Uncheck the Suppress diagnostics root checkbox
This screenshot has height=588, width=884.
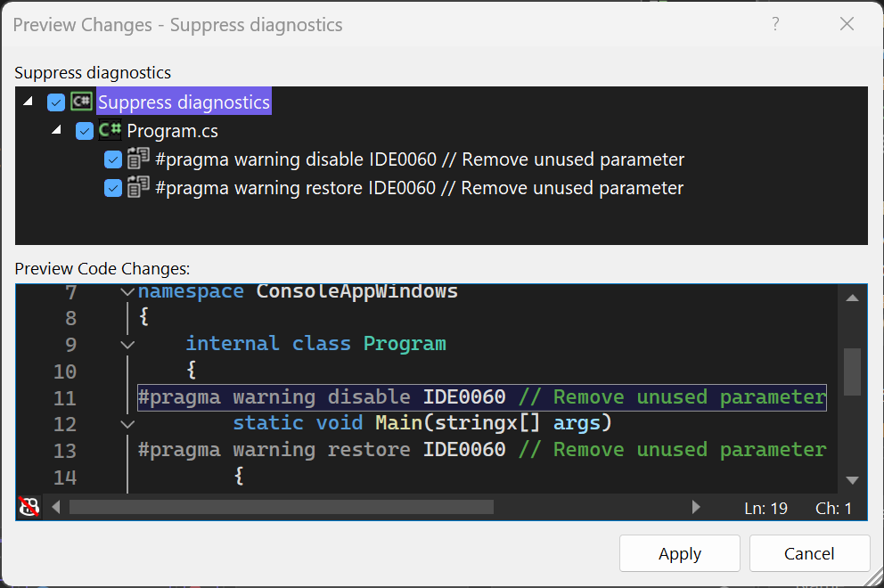(x=56, y=102)
